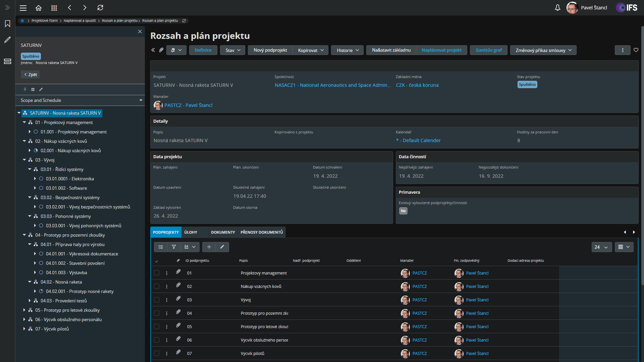Open Změnový příkaz smlouvy dropdown

[543, 50]
